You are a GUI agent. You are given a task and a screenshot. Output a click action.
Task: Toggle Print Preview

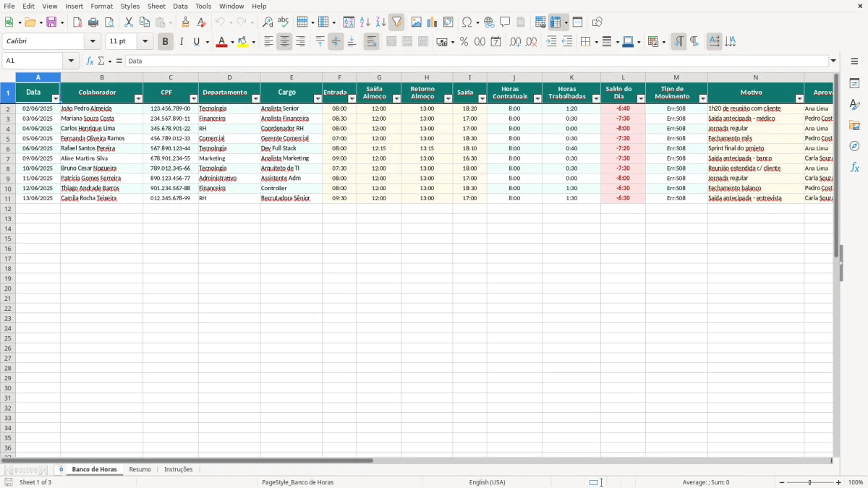coord(109,22)
